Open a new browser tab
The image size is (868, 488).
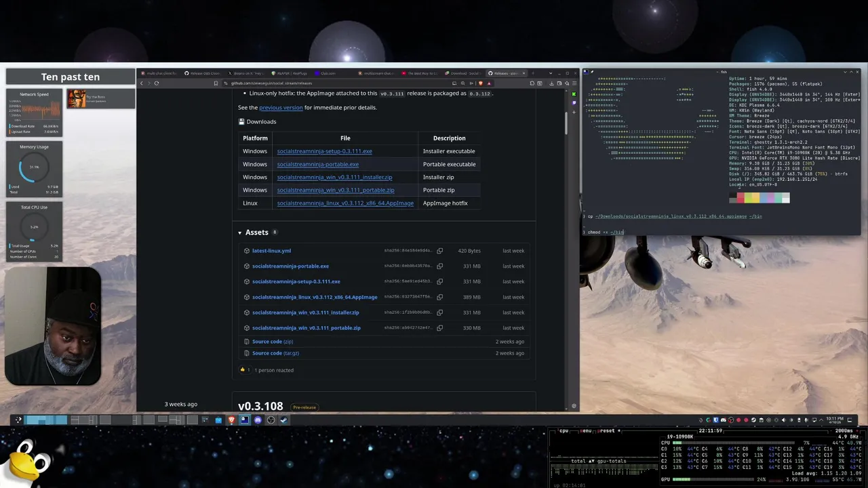533,73
